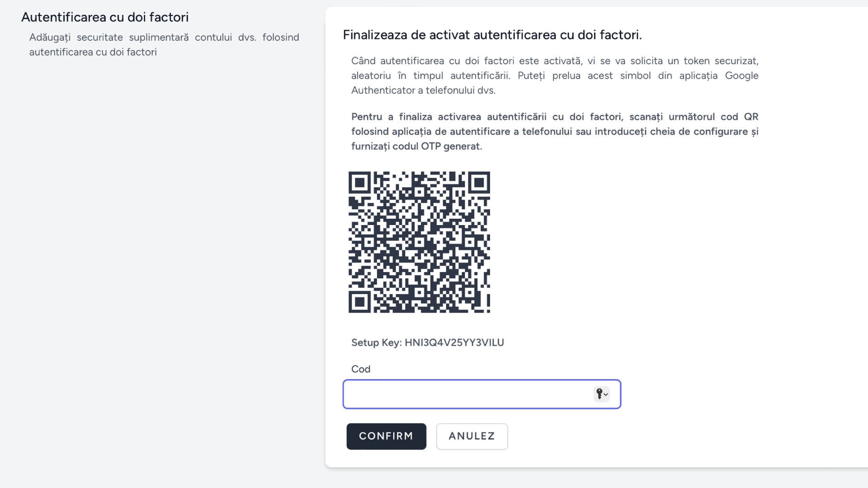The height and width of the screenshot is (488, 868).
Task: Select the Finalizeaza de activat heading
Action: tap(492, 34)
